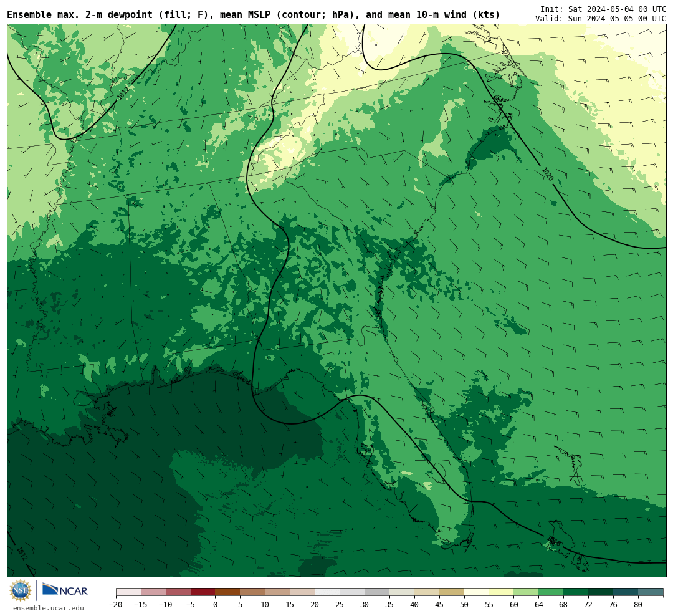
Task: Click the '25' colorbar tick label
Action: (x=340, y=605)
